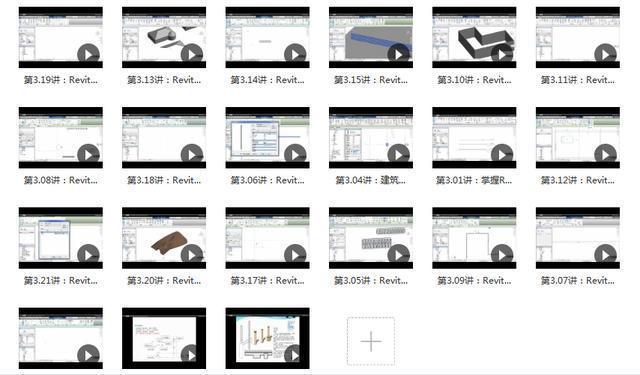
Task: Click the '第3.13讲：Revit...' label
Action: click(x=164, y=80)
